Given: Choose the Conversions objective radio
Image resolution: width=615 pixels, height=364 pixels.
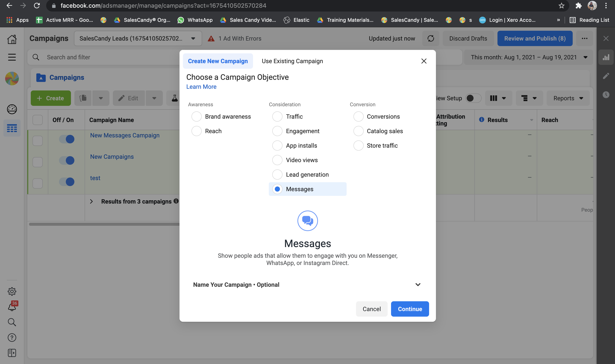Looking at the screenshot, I should (x=358, y=116).
